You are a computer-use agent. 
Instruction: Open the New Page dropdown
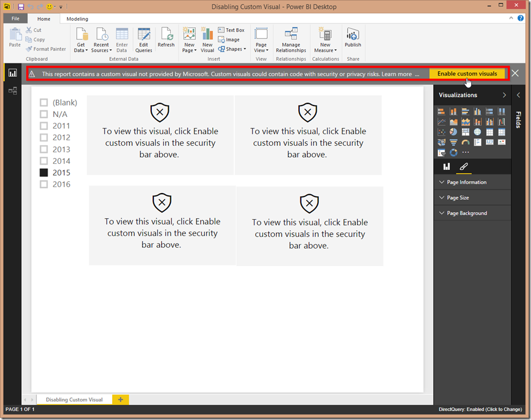point(189,40)
